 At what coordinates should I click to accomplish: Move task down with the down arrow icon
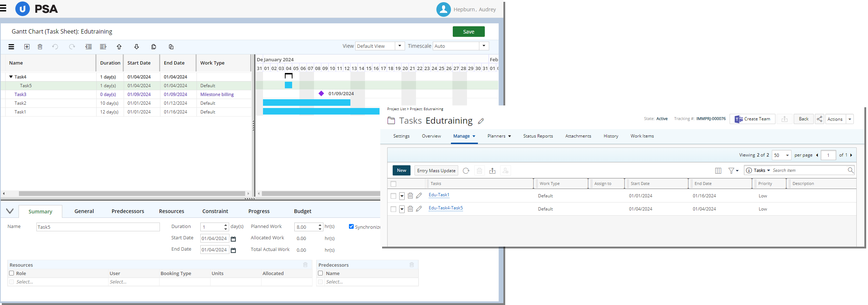pyautogui.click(x=137, y=47)
